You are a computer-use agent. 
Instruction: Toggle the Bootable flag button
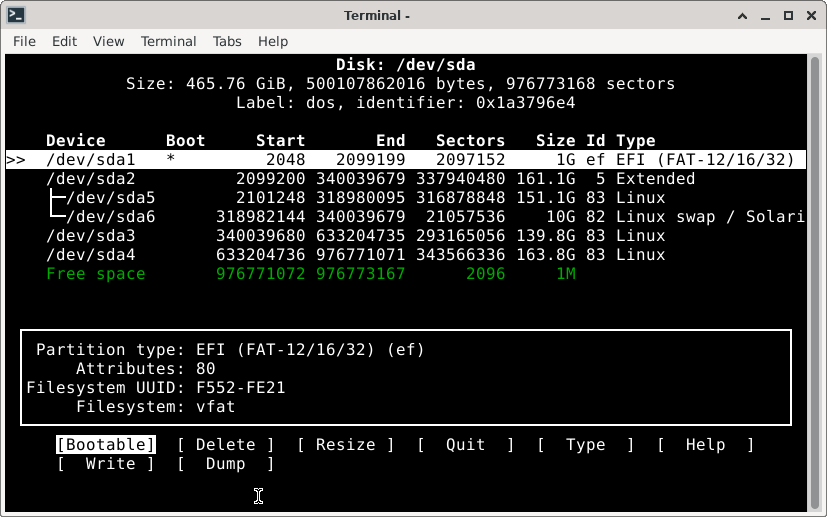coord(106,445)
